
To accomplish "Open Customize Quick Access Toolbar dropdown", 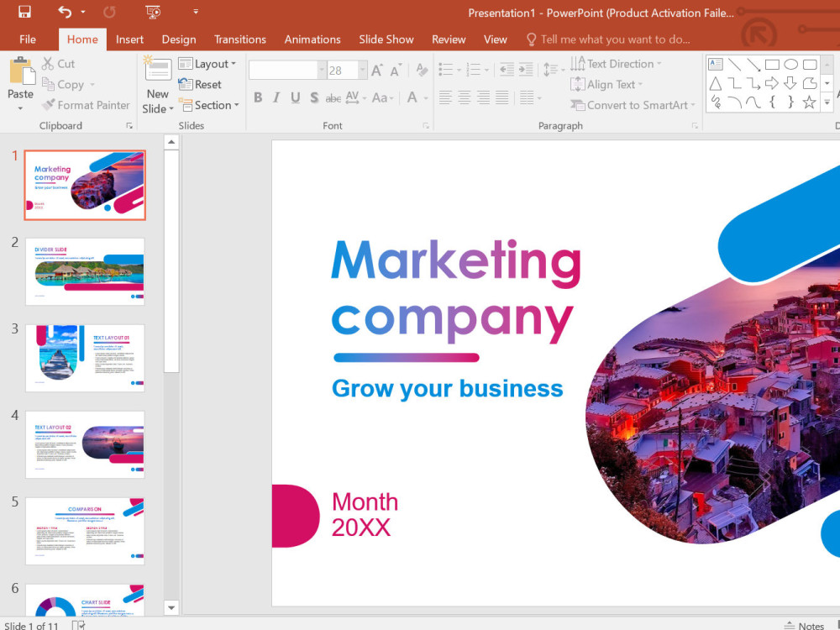I will [x=196, y=11].
